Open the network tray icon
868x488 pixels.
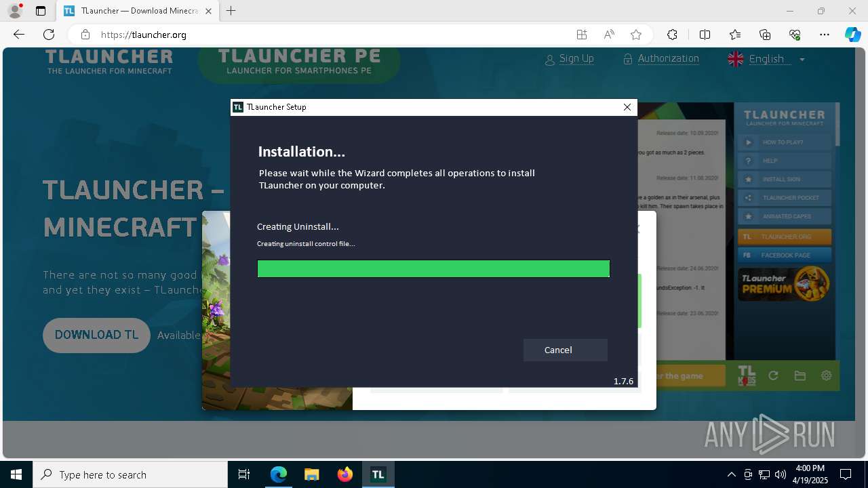(764, 474)
